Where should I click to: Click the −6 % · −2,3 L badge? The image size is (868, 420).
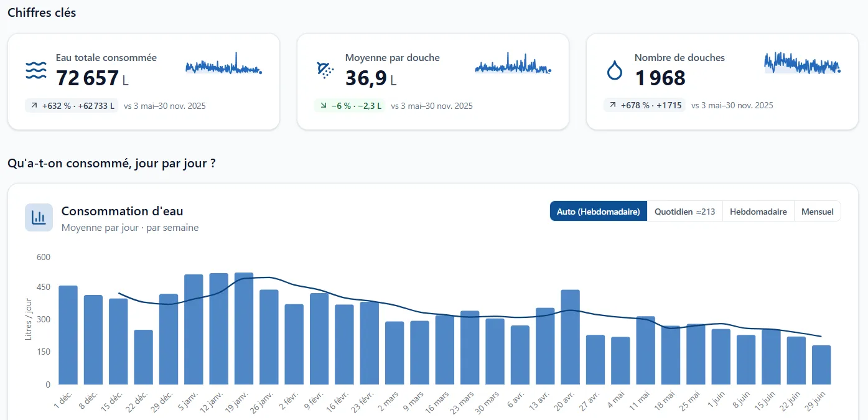point(350,106)
